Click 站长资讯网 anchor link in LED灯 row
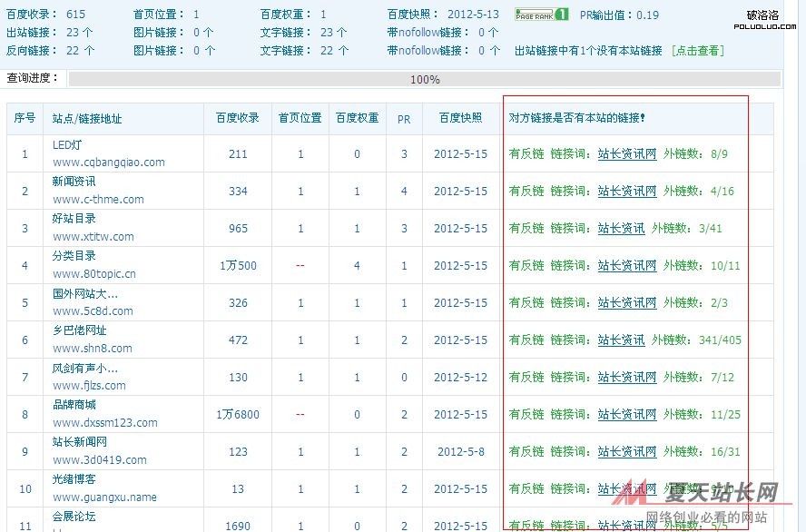 tap(626, 154)
